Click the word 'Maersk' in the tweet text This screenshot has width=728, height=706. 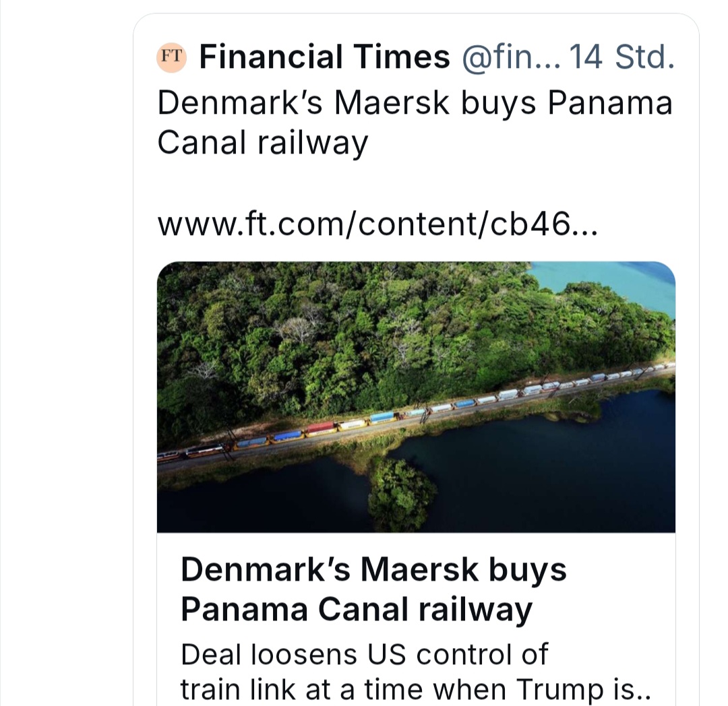coord(392,103)
